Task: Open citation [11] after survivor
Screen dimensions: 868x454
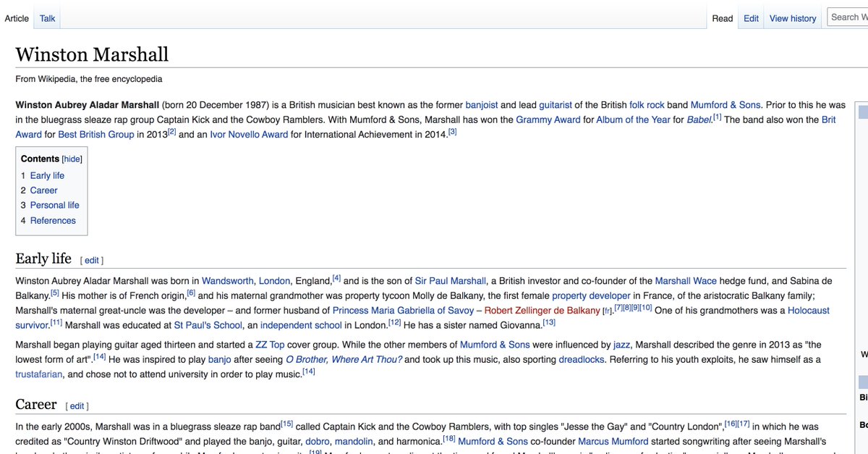Action: 56,323
